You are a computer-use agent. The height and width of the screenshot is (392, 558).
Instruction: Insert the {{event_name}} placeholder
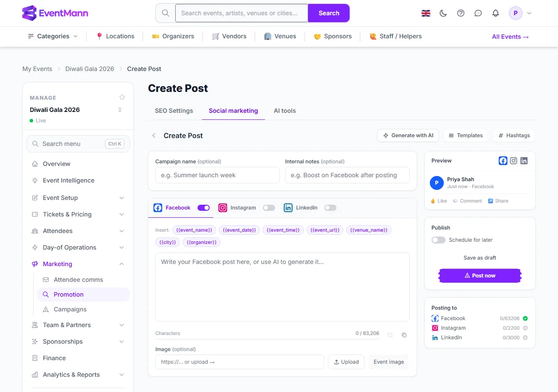[194, 230]
